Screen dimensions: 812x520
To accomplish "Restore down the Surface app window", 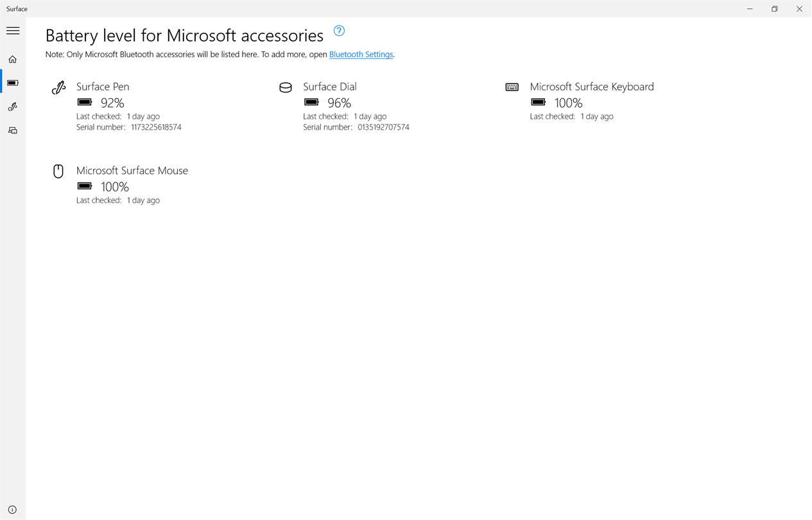I will 775,9.
